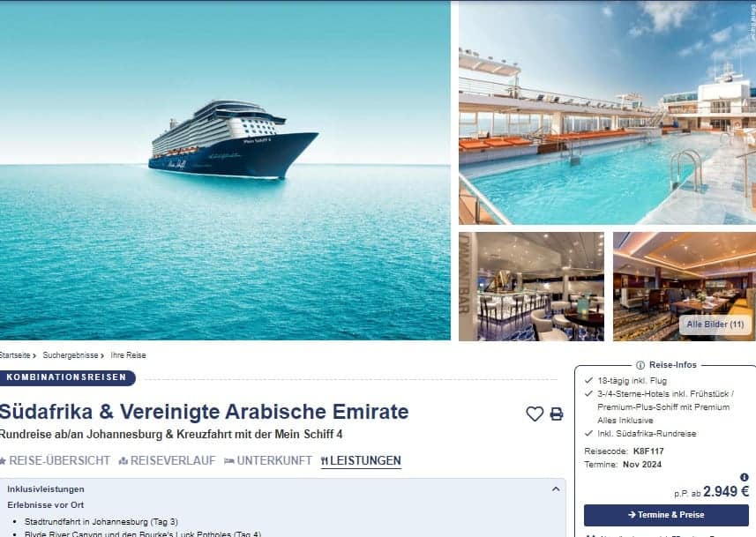Image resolution: width=756 pixels, height=537 pixels.
Task: Go to Startseite breadcrumb link
Action: (15, 355)
